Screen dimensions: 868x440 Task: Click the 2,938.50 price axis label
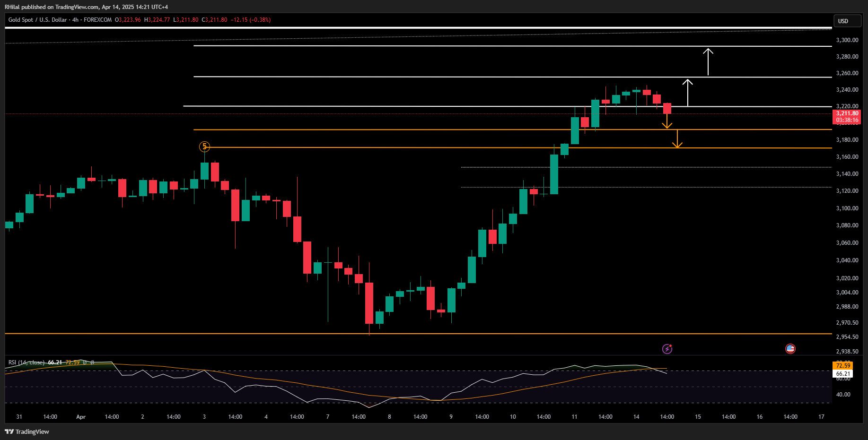tap(847, 352)
